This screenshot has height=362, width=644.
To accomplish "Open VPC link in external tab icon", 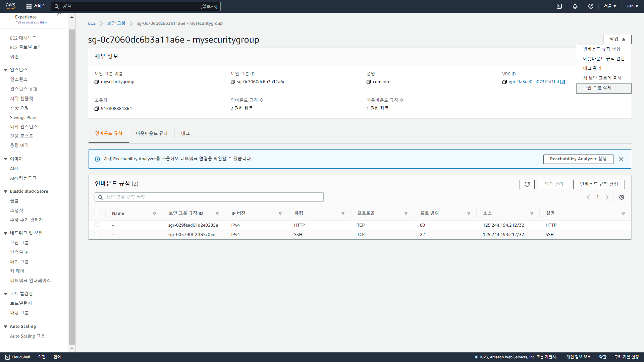I will 563,82.
